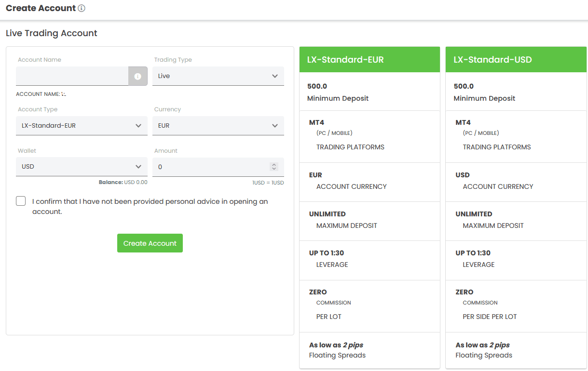Click the info icon inside Account Name field
Viewport: 588px width, 371px height.
[x=137, y=76]
